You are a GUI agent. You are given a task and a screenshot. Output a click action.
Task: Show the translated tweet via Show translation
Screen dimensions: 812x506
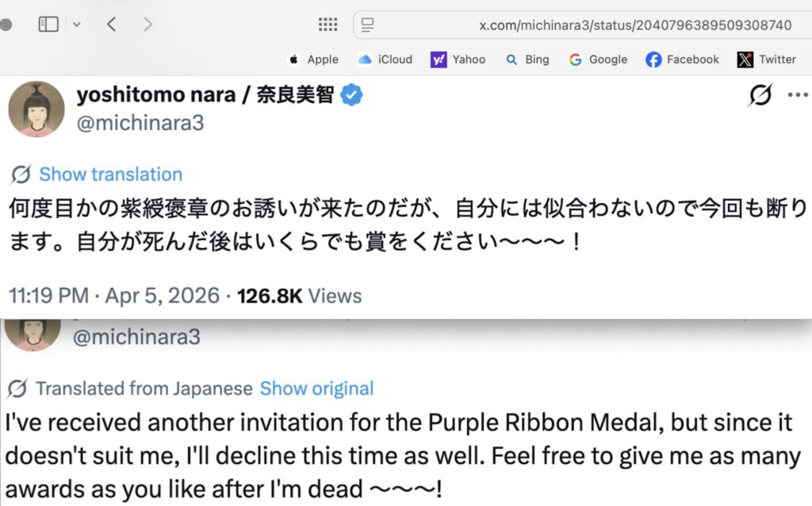coord(109,174)
